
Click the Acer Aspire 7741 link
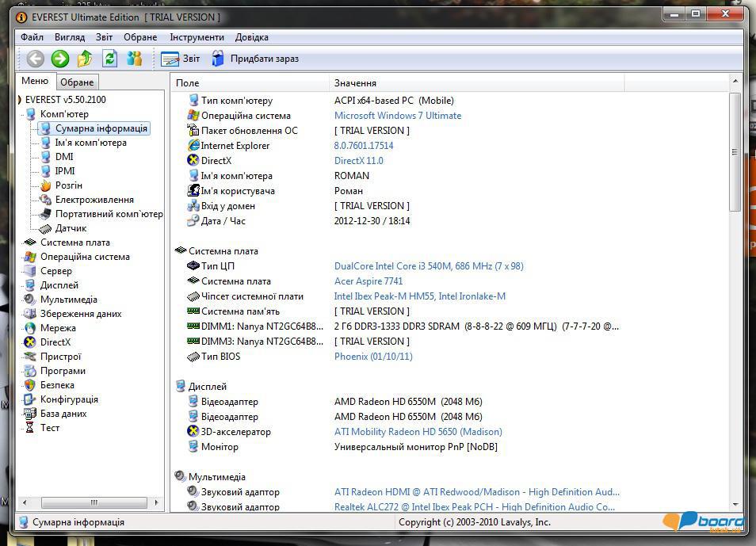(368, 281)
